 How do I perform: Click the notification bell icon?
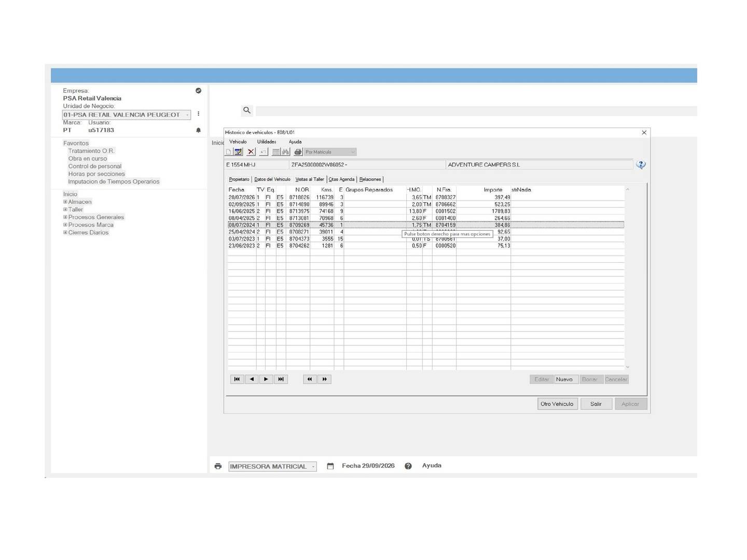point(198,130)
